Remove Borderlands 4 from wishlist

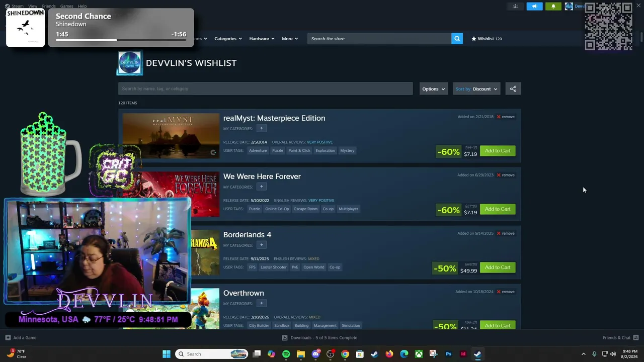[506, 233]
